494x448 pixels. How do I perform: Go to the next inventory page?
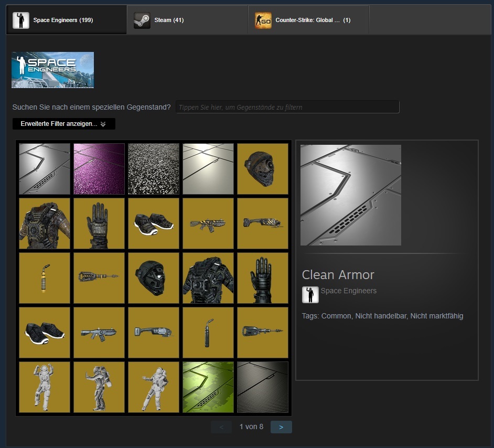pos(281,427)
